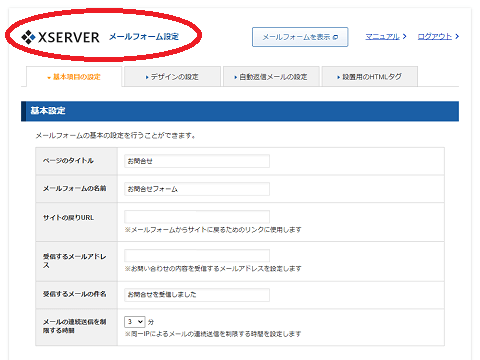Click the 受信するメールの件名 input field
Viewport: 480px width, 360px height.
(x=197, y=295)
